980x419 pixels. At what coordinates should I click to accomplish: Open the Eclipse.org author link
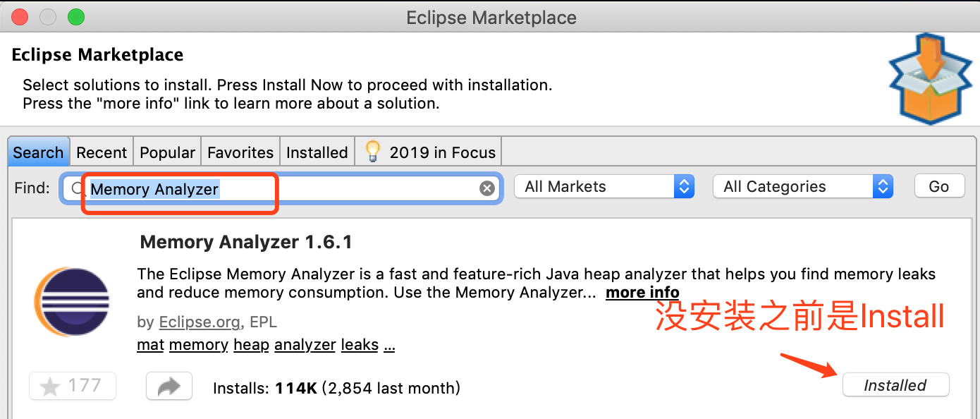200,322
